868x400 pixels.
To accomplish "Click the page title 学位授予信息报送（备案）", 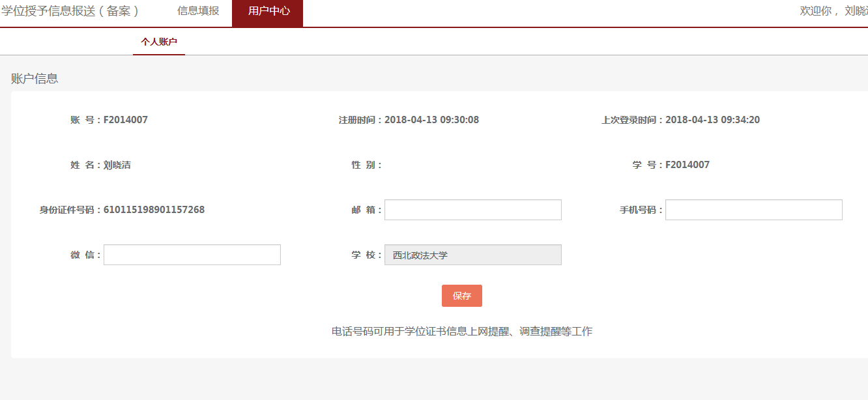I will click(70, 11).
